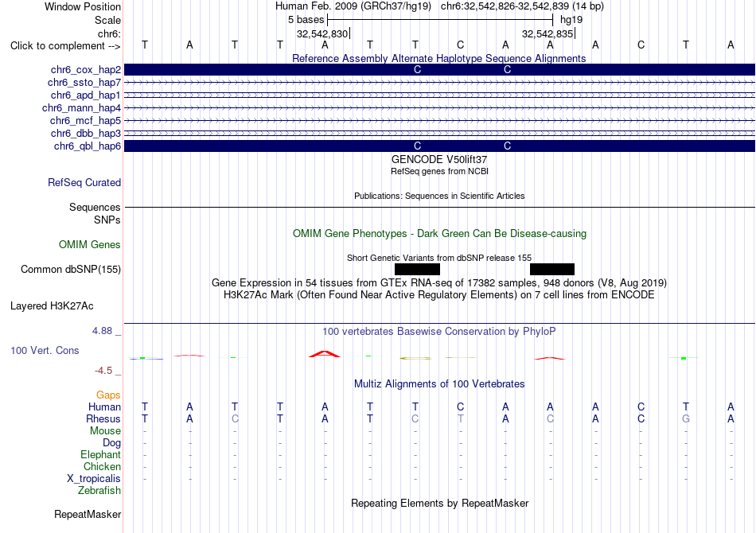The height and width of the screenshot is (533, 756).
Task: Click 'Repeating Elements by RepeatMasker' title
Action: [x=439, y=504]
